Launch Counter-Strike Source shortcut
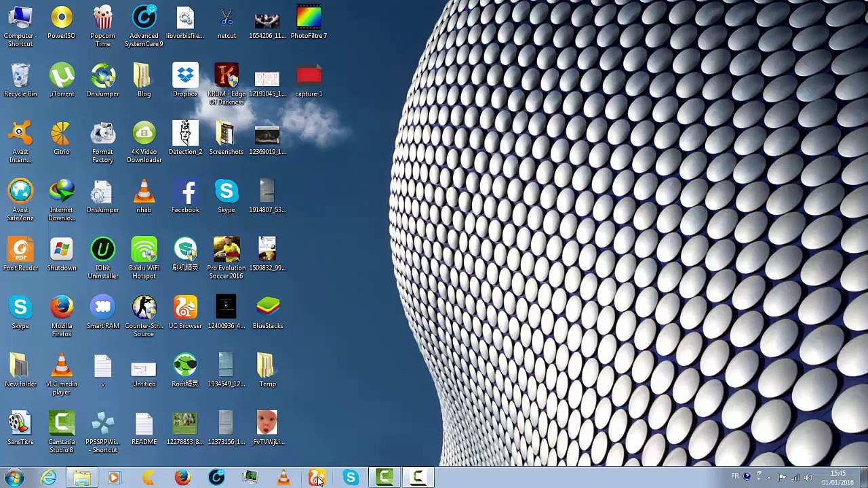The height and width of the screenshot is (488, 868). 144,316
